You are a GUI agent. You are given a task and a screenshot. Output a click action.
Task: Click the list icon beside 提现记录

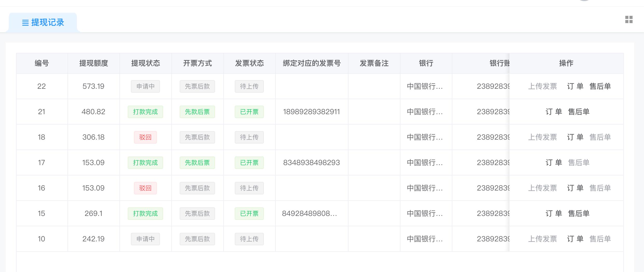tap(25, 23)
